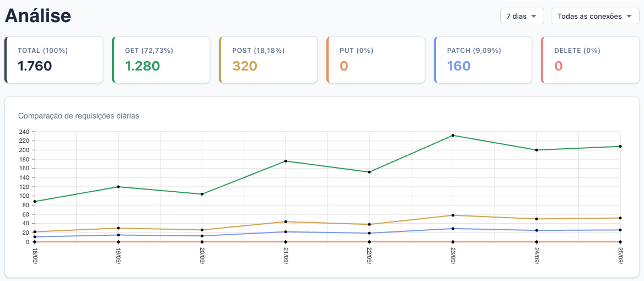The width and height of the screenshot is (644, 281).
Task: Open the Todas as conexões dropdown
Action: [595, 16]
